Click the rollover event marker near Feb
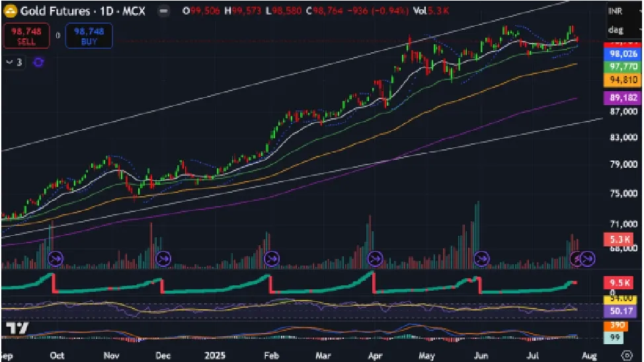 tap(271, 259)
